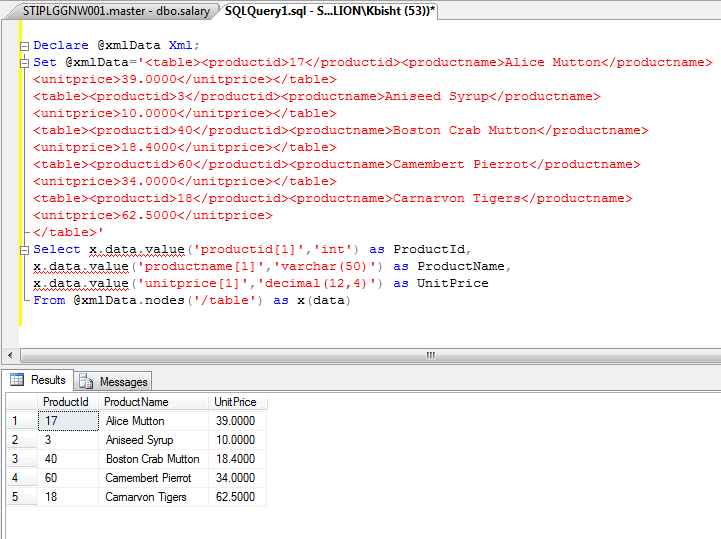Click the Results grid icon
The image size is (721, 539).
pos(17,380)
